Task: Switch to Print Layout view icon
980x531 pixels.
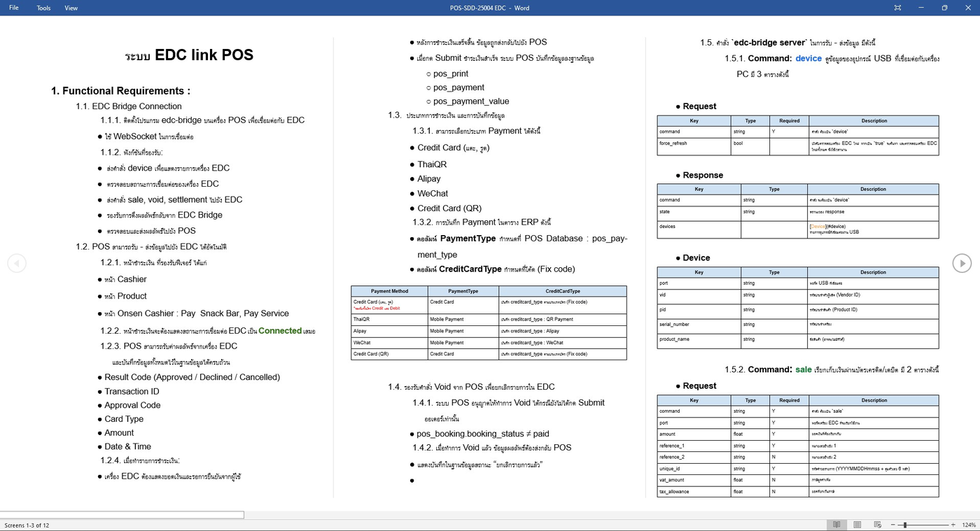Action: (857, 525)
